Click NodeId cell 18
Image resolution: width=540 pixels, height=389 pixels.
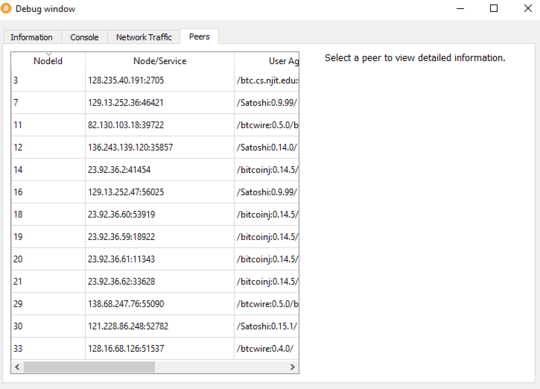coord(48,214)
